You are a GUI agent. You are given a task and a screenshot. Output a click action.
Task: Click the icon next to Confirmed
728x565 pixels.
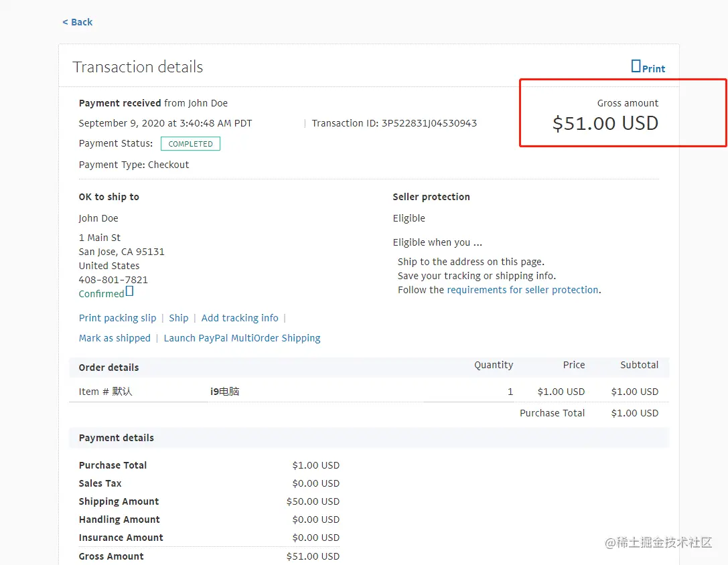pos(130,291)
